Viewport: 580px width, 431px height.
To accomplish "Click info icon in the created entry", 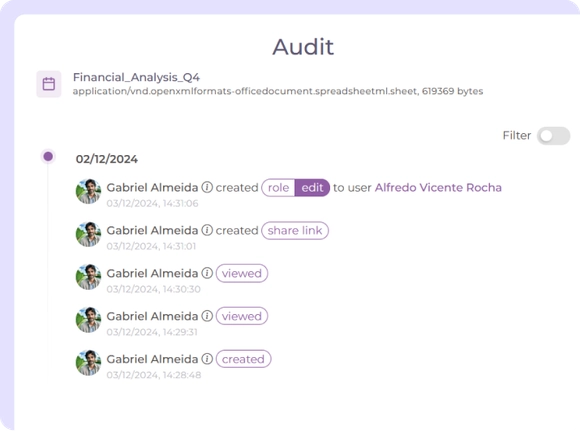I will [207, 359].
